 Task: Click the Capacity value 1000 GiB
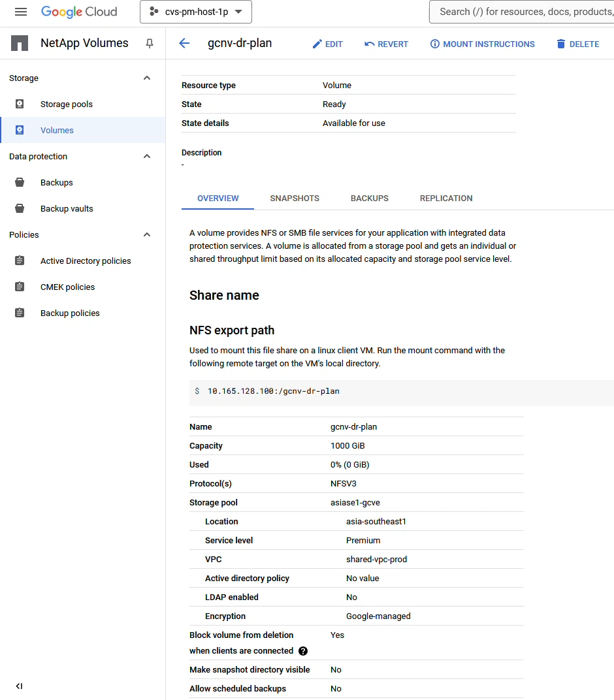tap(348, 445)
